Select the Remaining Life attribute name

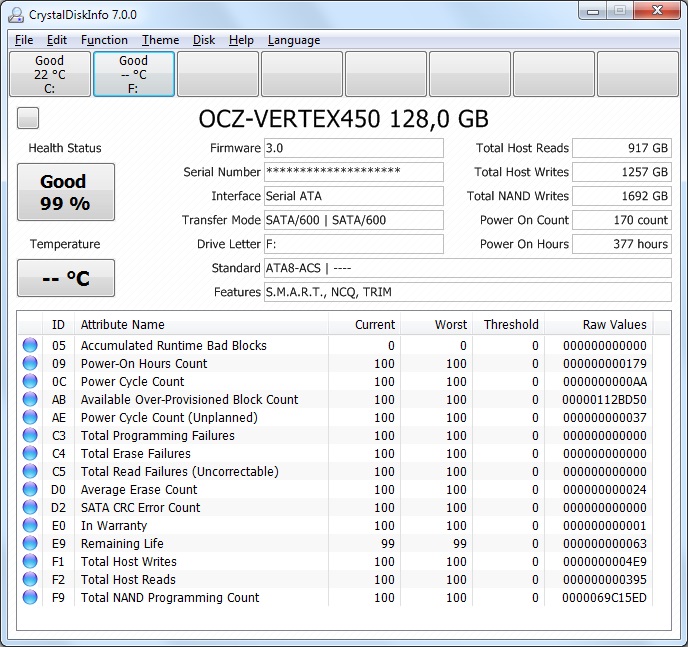[x=122, y=543]
